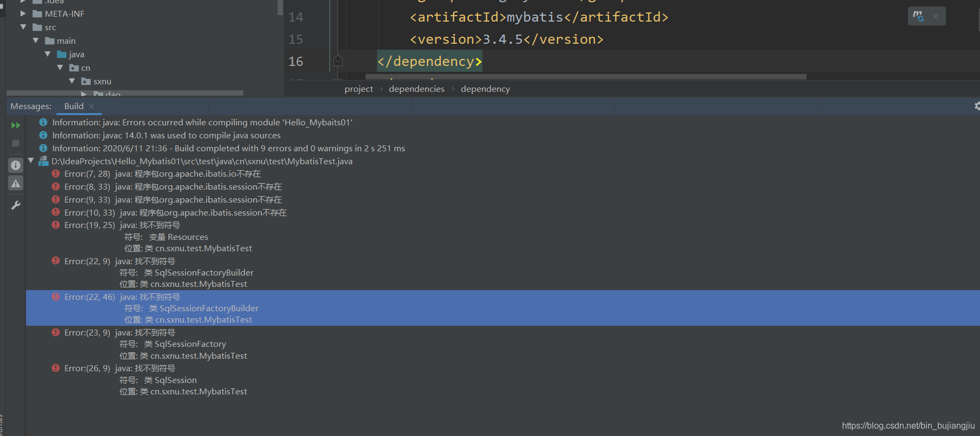The width and height of the screenshot is (980, 436).
Task: Click line number 14 in gutter
Action: click(296, 17)
